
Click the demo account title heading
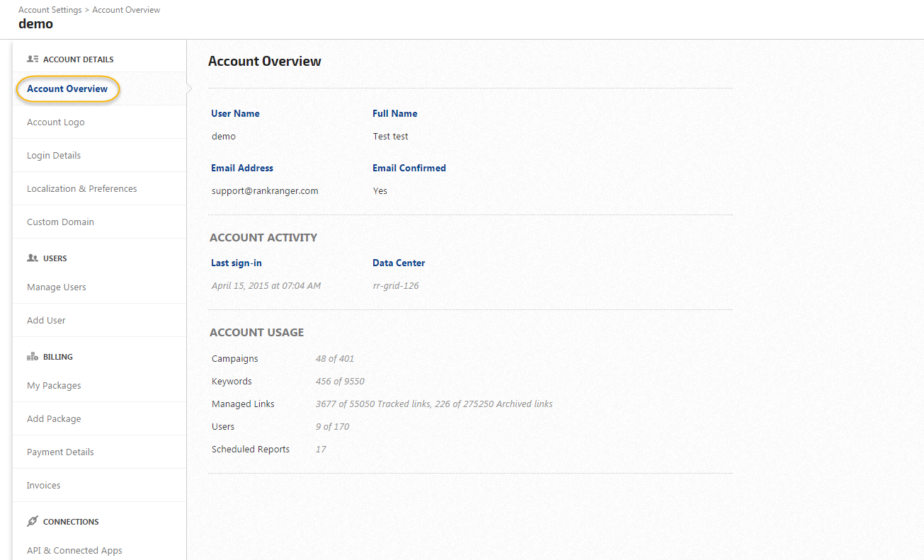tap(35, 24)
